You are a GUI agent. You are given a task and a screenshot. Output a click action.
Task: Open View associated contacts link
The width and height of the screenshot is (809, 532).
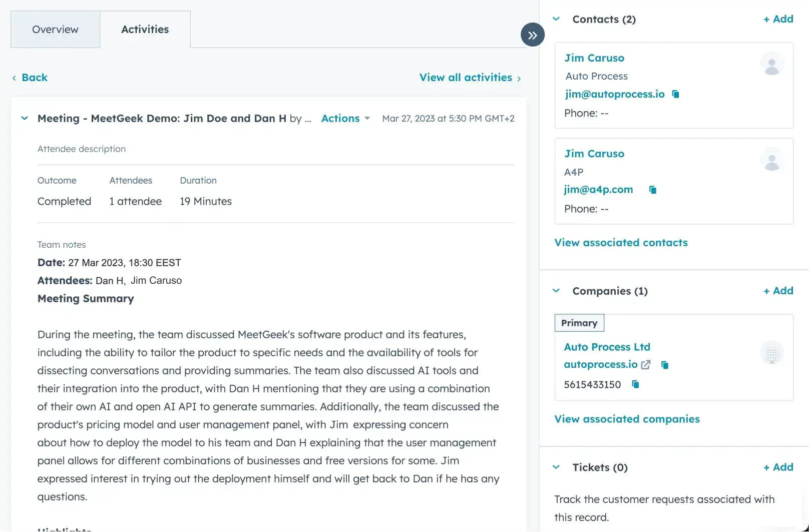(621, 243)
